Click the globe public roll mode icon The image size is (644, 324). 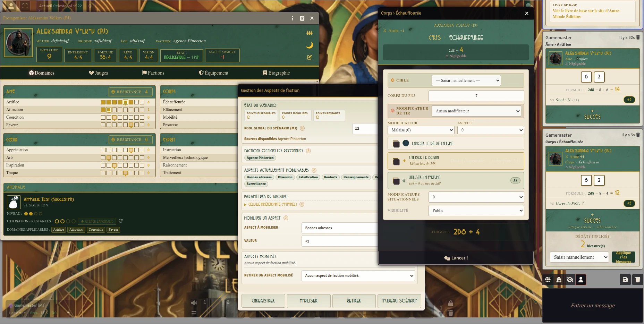(x=548, y=280)
